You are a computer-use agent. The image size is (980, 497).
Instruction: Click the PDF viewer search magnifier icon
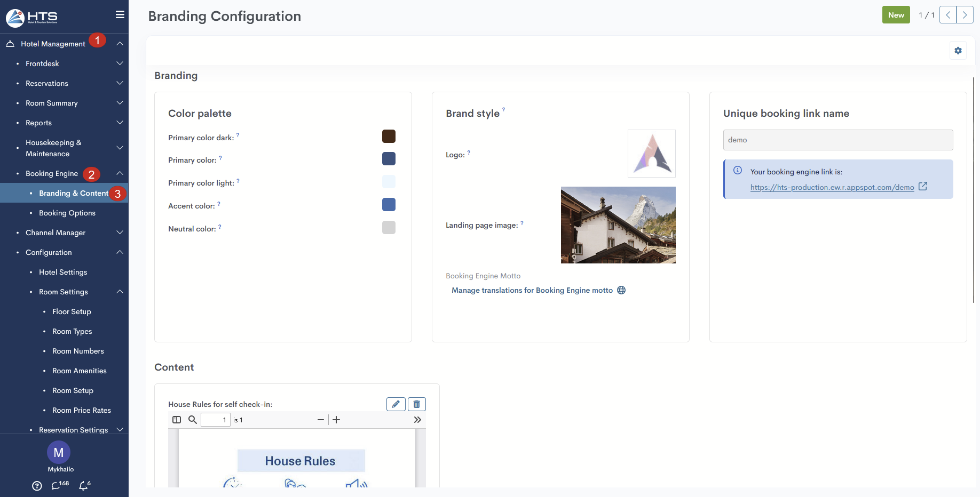click(x=193, y=420)
